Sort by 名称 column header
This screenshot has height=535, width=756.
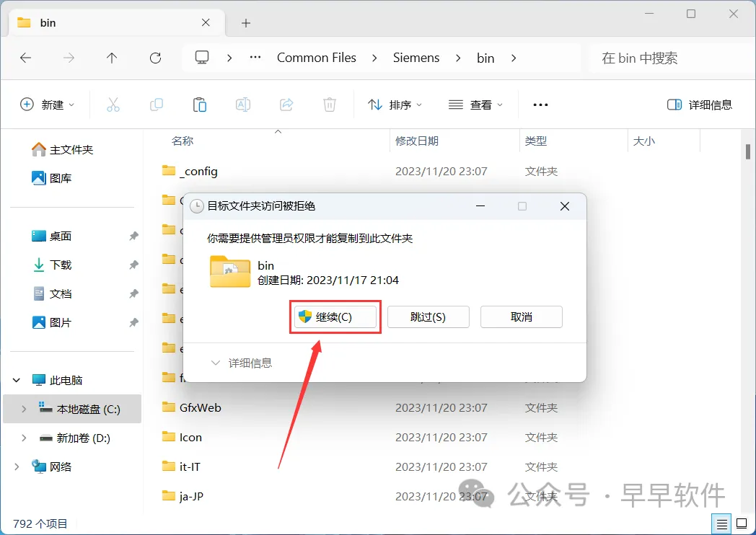(x=183, y=141)
